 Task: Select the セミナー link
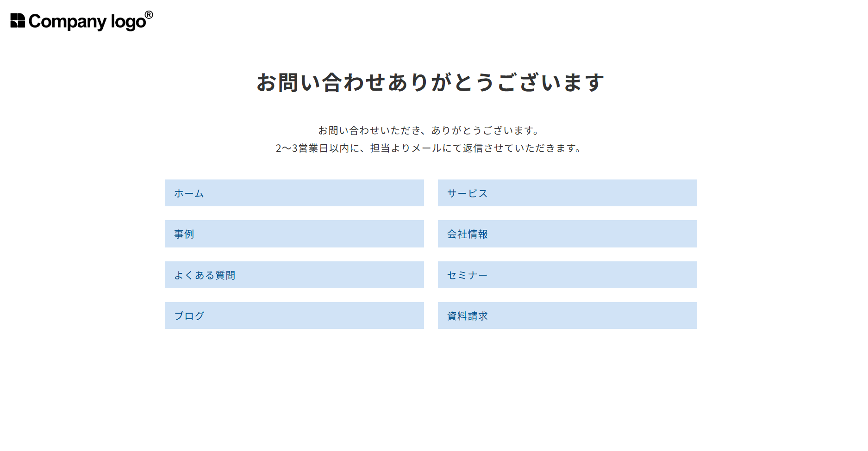point(567,275)
